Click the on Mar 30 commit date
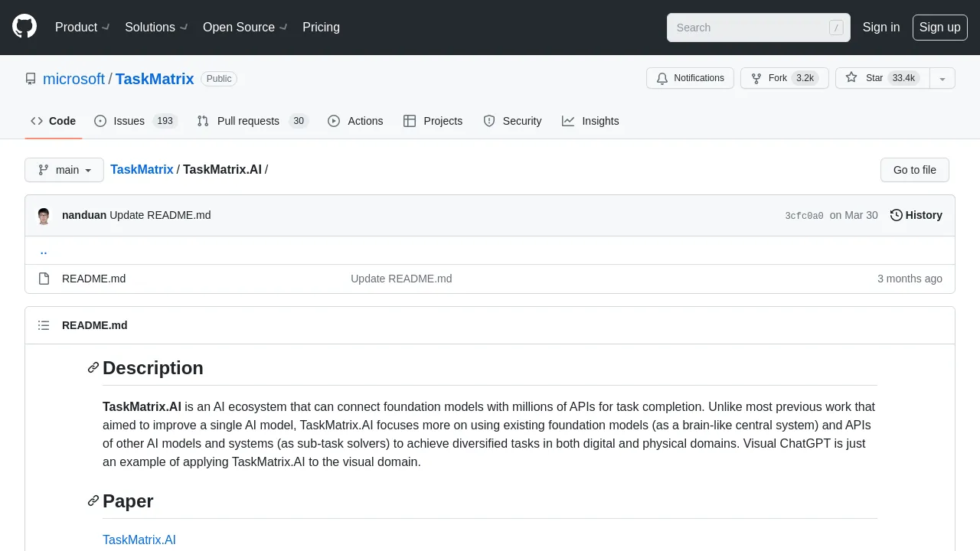Viewport: 980px width, 551px height. (854, 215)
